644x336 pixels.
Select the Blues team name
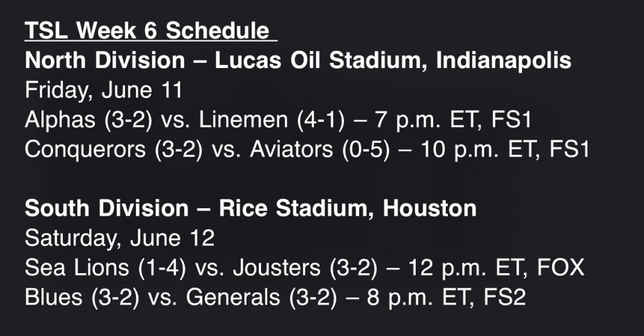[54, 298]
